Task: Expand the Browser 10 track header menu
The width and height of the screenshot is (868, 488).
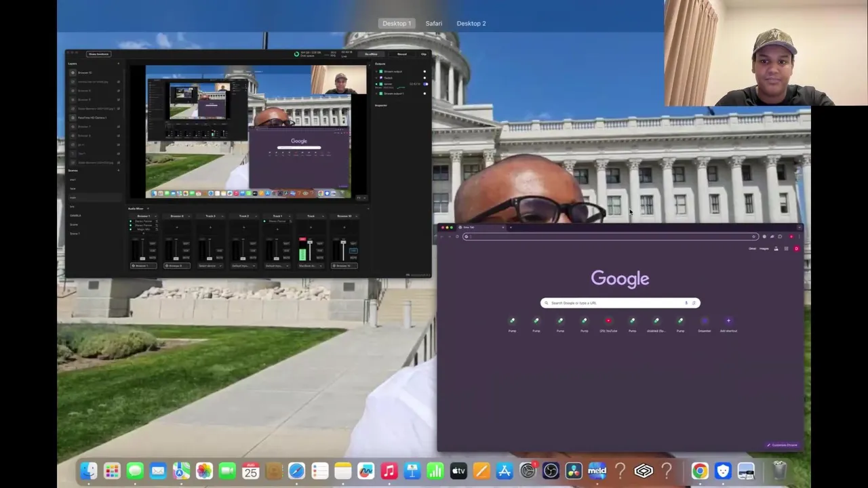Action: (357, 216)
